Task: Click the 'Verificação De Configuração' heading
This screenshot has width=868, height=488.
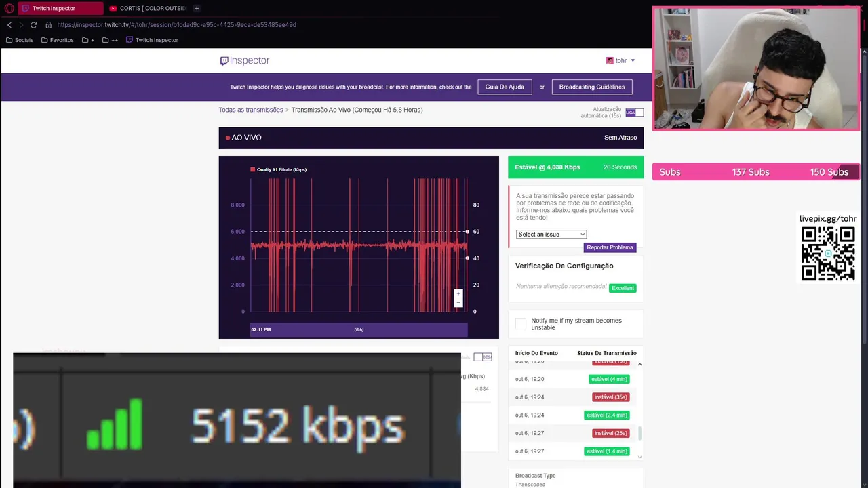Action: tap(564, 266)
